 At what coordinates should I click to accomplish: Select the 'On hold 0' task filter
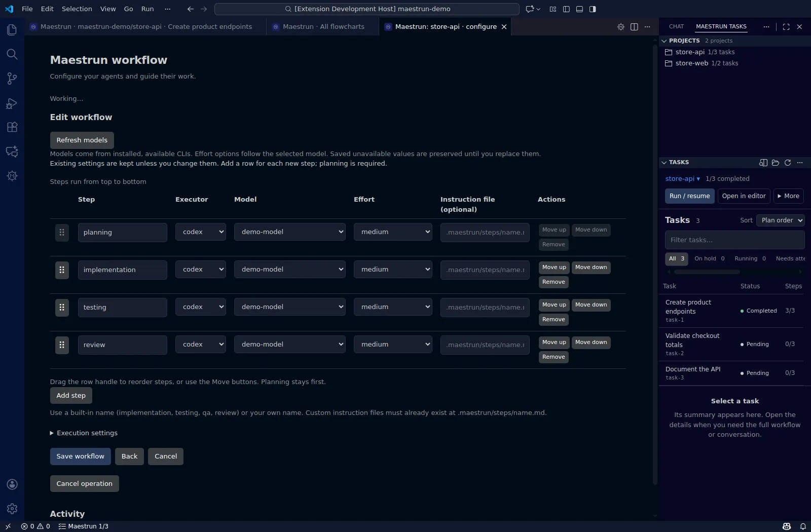[709, 259]
